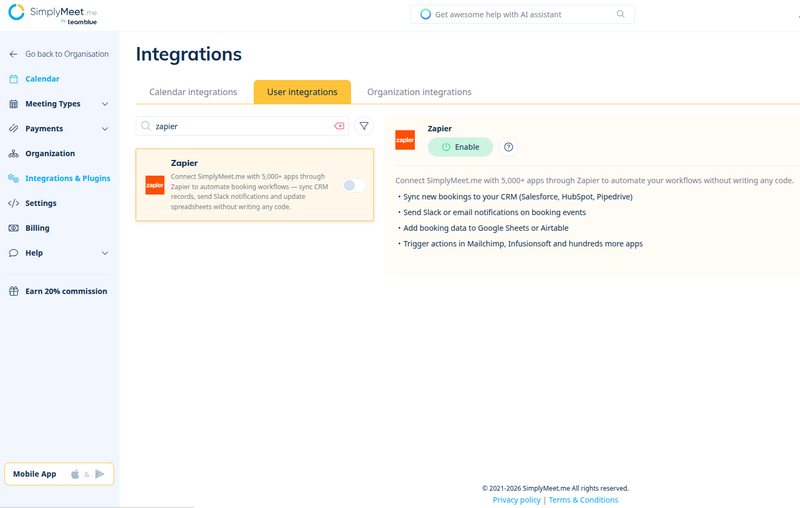The width and height of the screenshot is (800, 508).
Task: Open the Zapier help question-mark icon
Action: [508, 147]
